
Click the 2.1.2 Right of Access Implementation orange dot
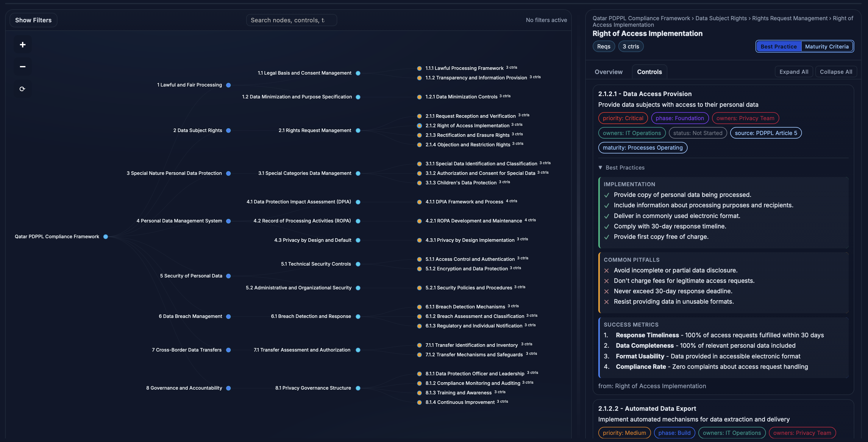419,126
